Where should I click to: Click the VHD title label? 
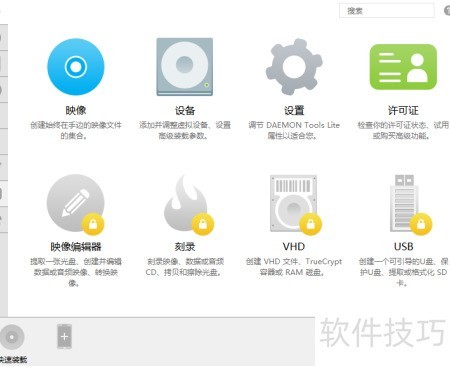point(294,247)
